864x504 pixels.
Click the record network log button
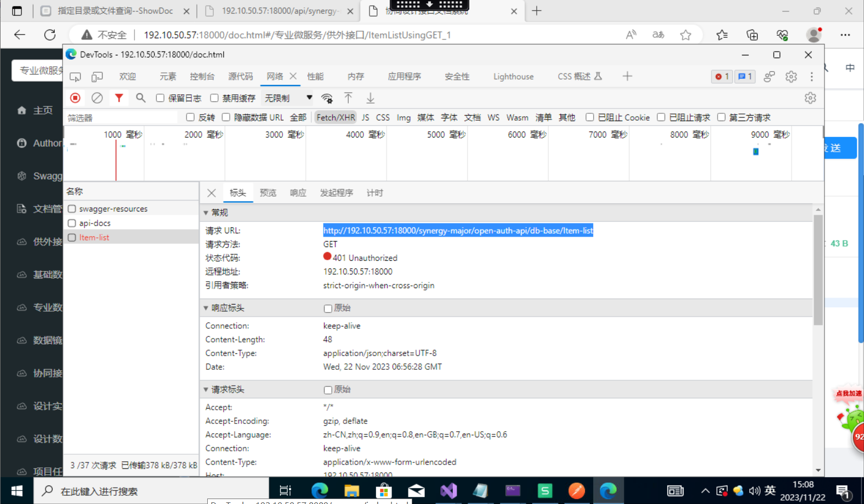76,98
